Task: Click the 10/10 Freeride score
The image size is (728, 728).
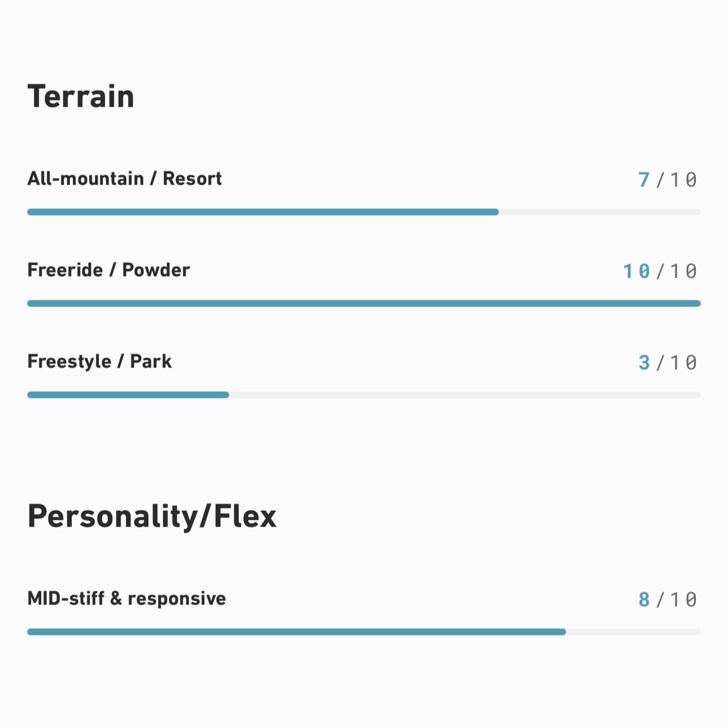Action: [x=660, y=271]
